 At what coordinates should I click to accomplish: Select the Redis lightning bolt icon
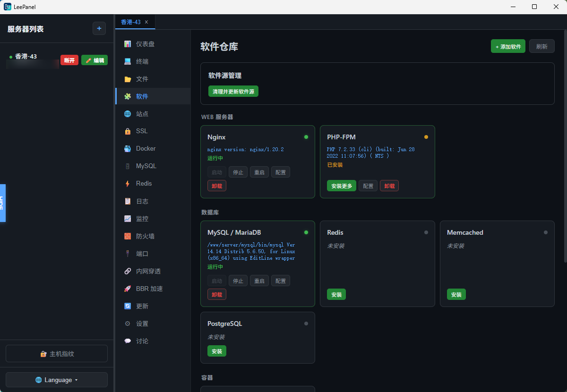coord(128,183)
